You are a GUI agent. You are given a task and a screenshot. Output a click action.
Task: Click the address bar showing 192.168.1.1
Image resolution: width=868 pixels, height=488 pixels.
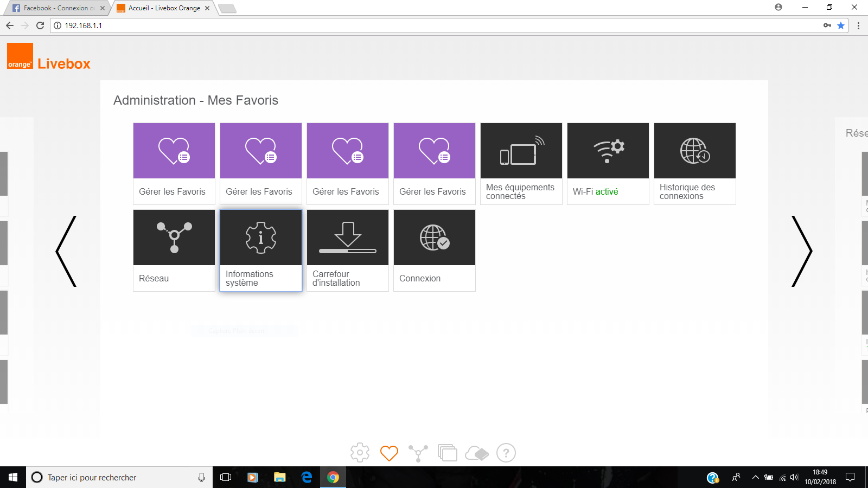tap(434, 25)
